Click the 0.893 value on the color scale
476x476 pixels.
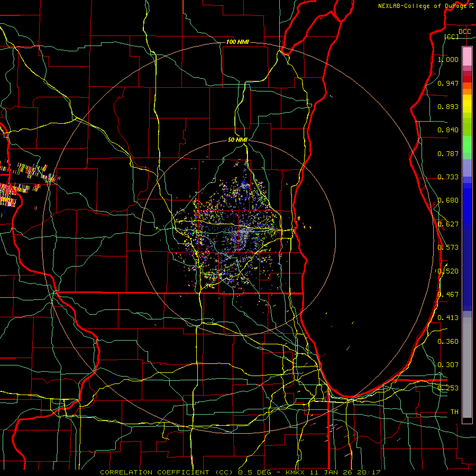(448, 106)
